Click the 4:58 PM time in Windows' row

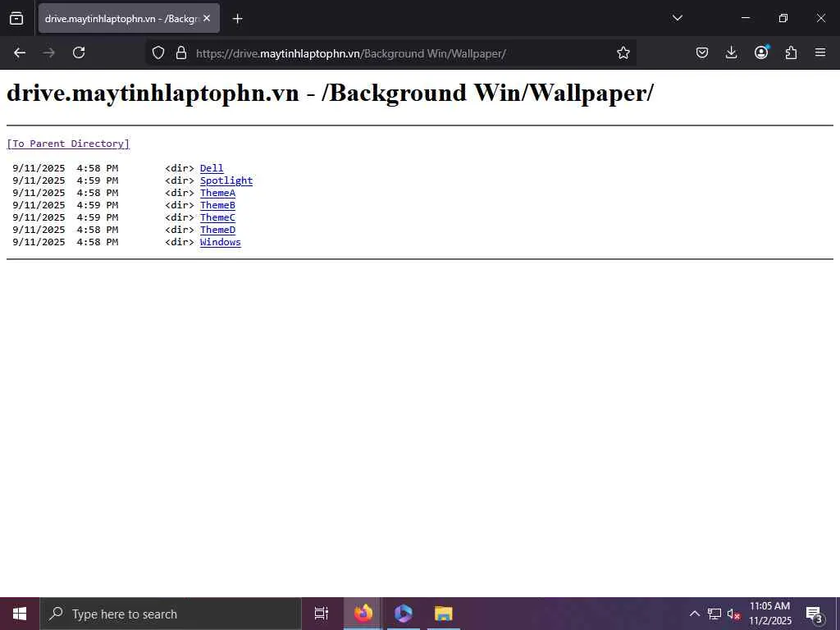click(x=97, y=242)
